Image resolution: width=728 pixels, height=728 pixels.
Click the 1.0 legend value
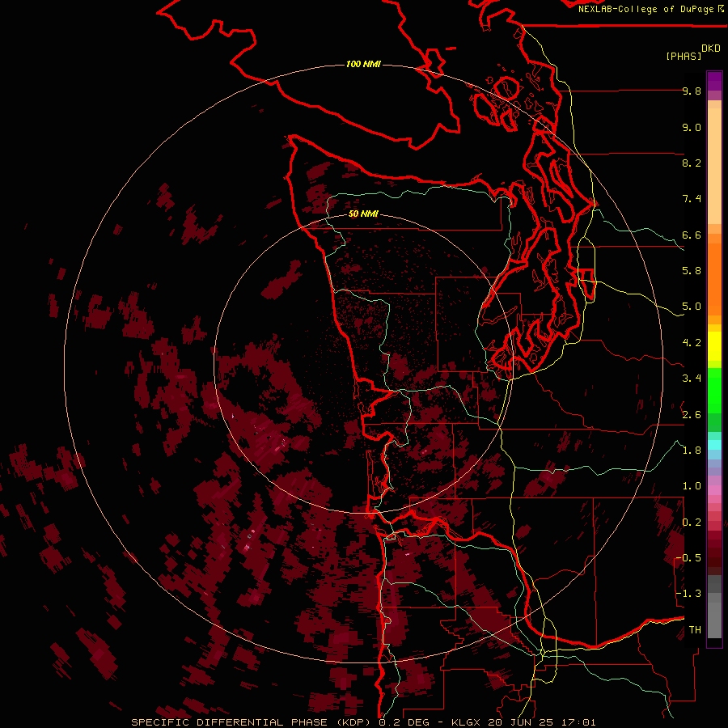pos(692,486)
